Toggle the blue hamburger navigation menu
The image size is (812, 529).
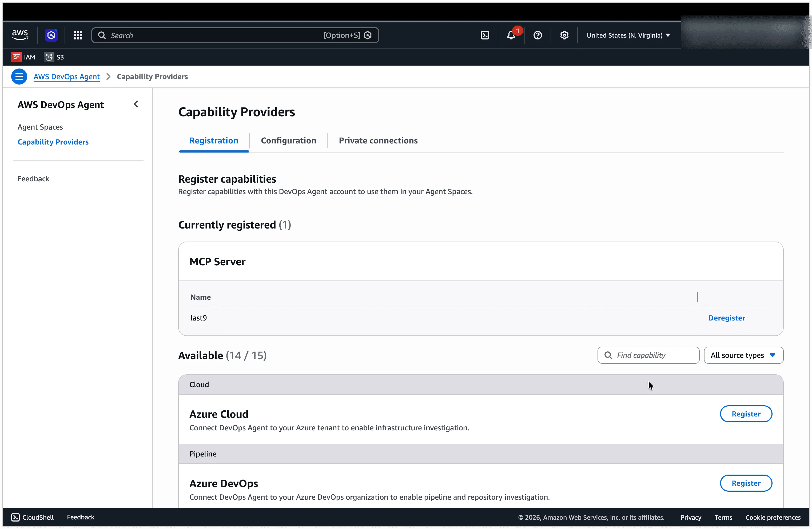[19, 77]
